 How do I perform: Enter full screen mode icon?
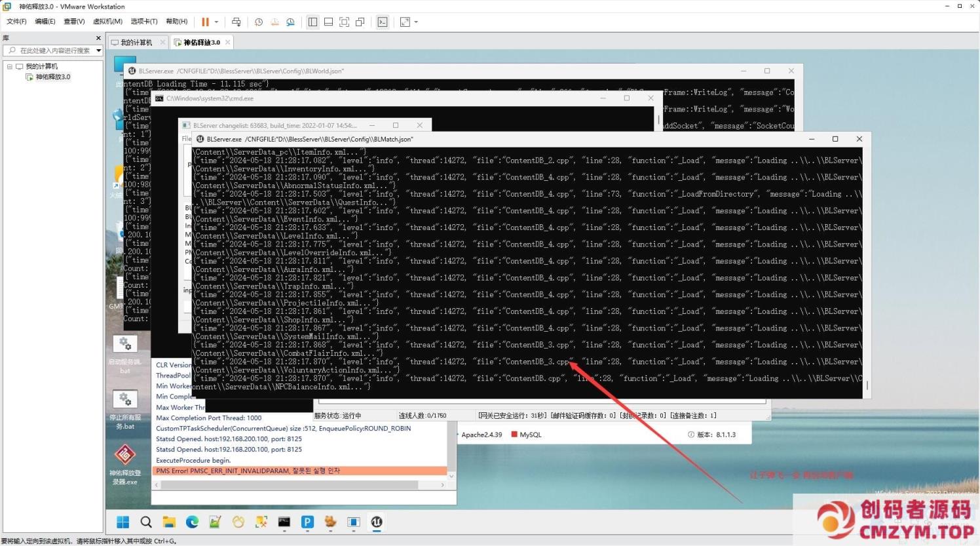click(x=344, y=22)
